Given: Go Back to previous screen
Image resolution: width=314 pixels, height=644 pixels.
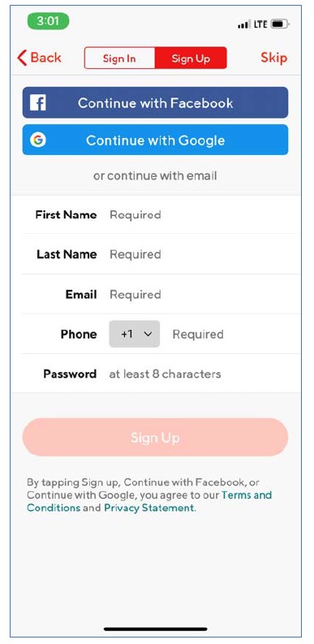Looking at the screenshot, I should 40,58.
